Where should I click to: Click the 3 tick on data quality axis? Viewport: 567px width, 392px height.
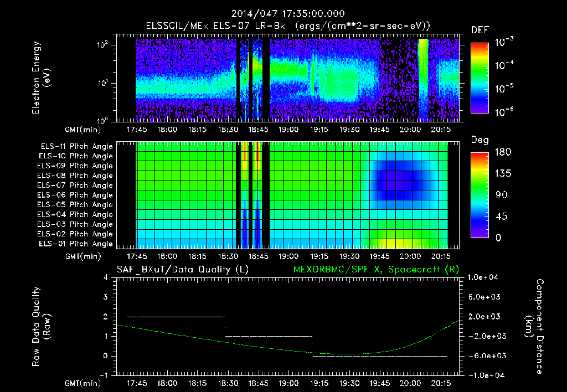(106, 297)
